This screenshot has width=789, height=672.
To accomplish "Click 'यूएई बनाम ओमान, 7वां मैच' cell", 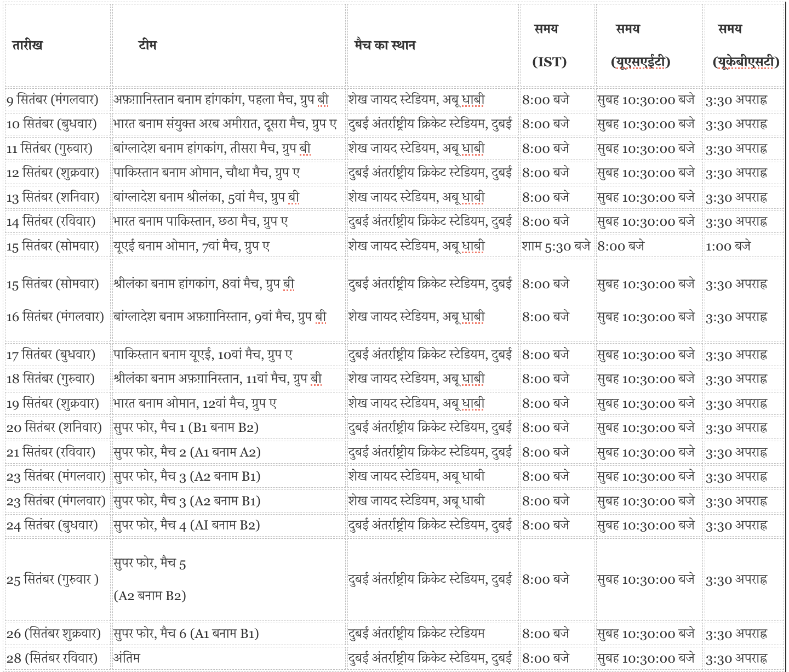I will [191, 246].
